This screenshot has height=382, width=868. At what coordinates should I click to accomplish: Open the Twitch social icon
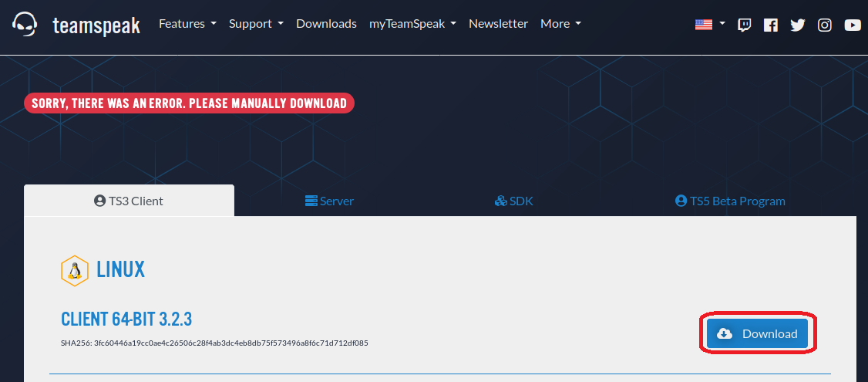744,25
